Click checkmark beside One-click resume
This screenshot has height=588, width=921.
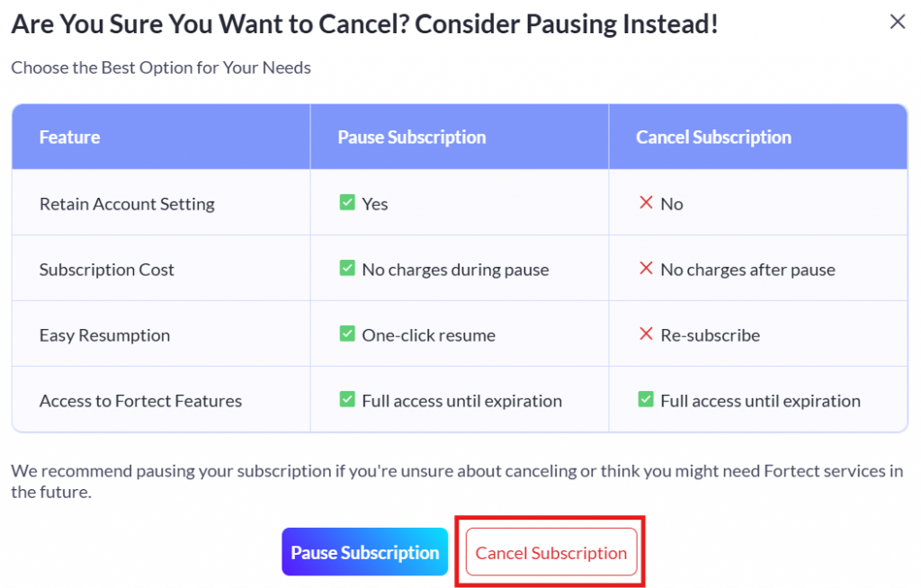point(347,334)
